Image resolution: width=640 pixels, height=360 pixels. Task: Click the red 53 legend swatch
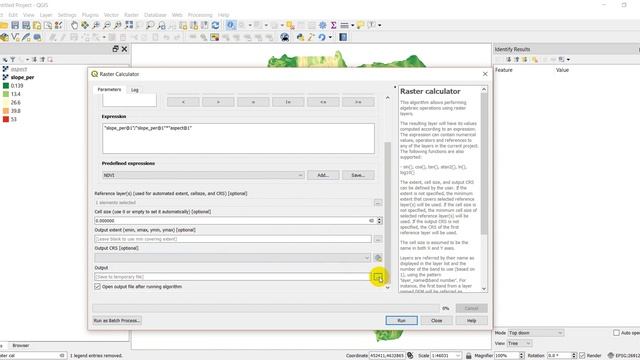point(6,119)
